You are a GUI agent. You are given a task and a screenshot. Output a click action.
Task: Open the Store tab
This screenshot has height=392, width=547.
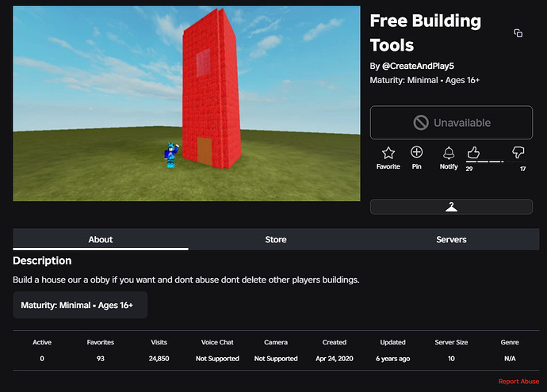[x=276, y=239]
